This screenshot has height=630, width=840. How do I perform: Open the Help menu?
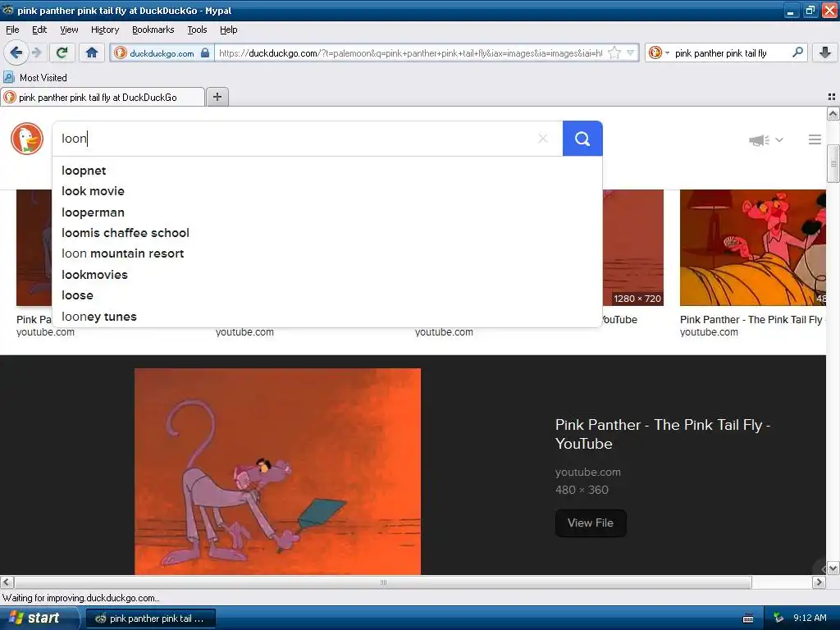click(x=228, y=30)
